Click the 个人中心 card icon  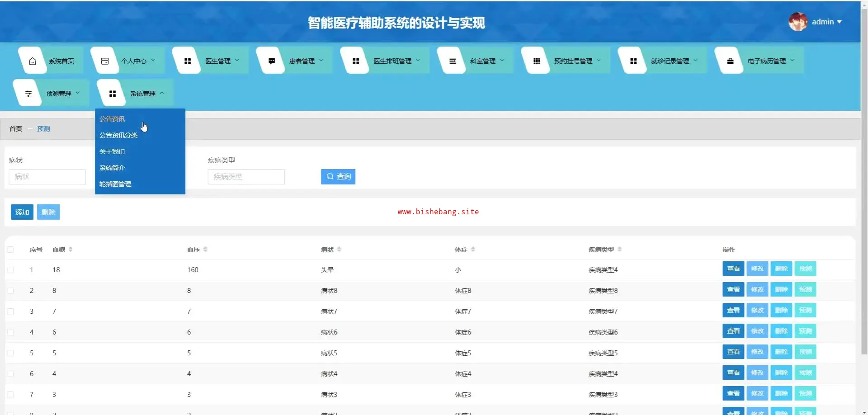pos(105,61)
